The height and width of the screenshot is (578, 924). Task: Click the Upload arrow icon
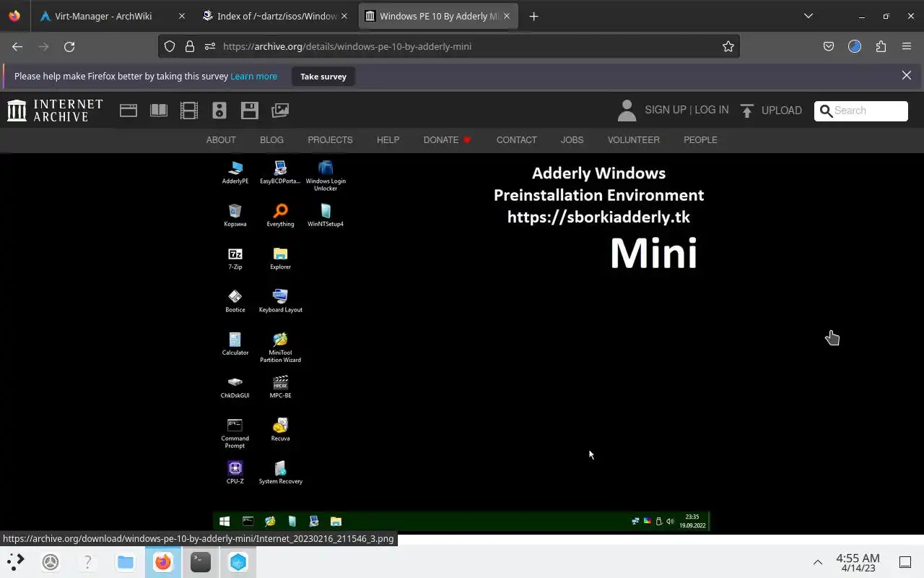(747, 111)
